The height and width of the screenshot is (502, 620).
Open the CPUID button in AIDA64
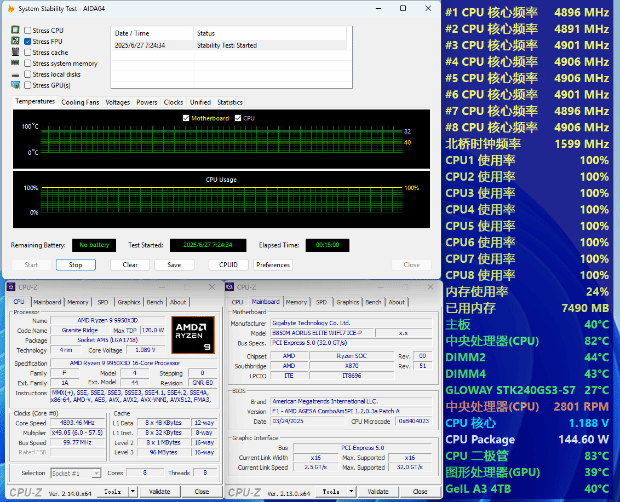point(228,265)
